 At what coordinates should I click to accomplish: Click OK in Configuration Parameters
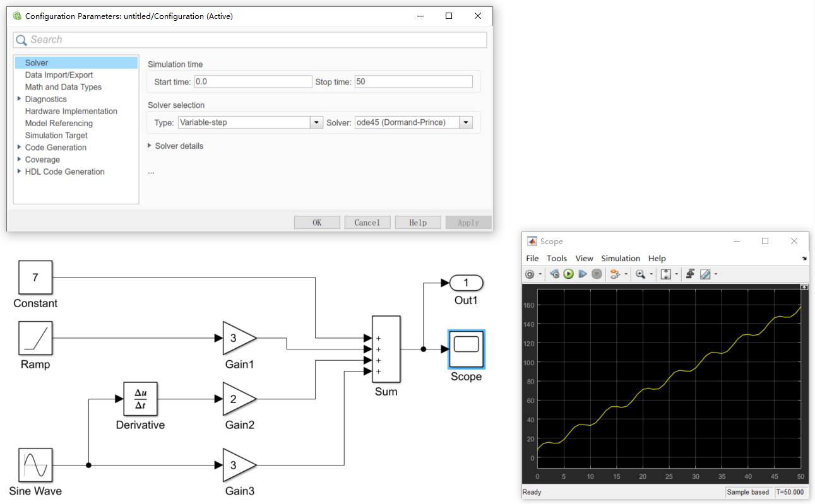317,222
